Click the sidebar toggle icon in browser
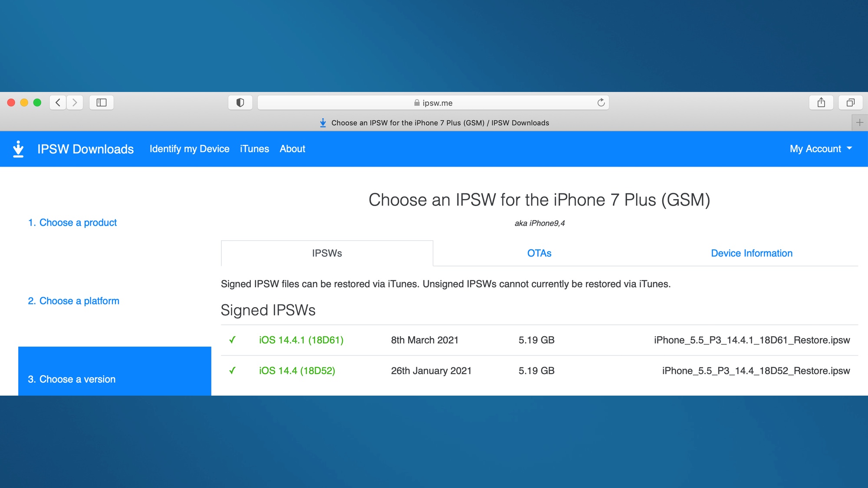Image resolution: width=868 pixels, height=488 pixels. (102, 102)
